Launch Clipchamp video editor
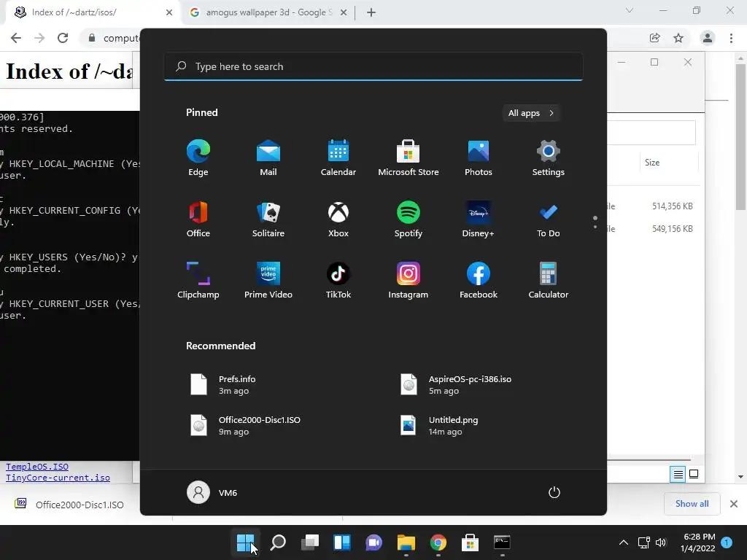Image resolution: width=747 pixels, height=560 pixels. (x=198, y=281)
